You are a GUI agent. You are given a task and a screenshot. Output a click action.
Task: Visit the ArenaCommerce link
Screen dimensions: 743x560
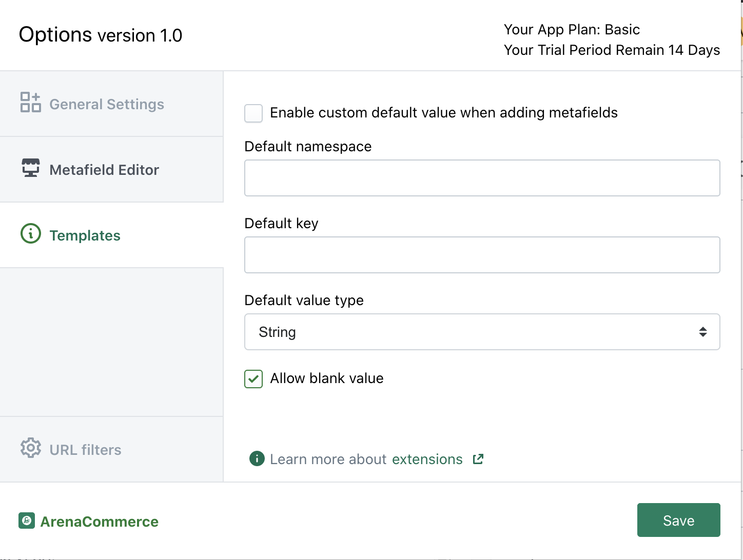coord(100,522)
